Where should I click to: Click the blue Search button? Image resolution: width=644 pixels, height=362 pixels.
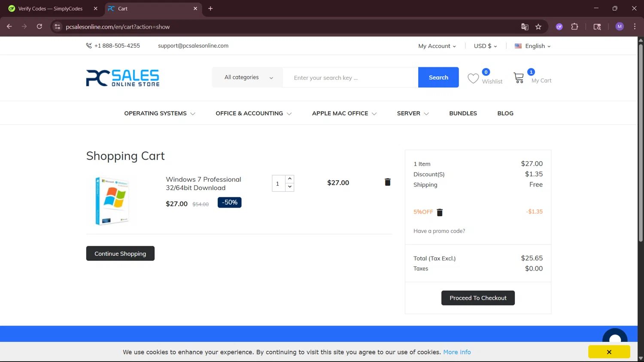[x=438, y=77]
